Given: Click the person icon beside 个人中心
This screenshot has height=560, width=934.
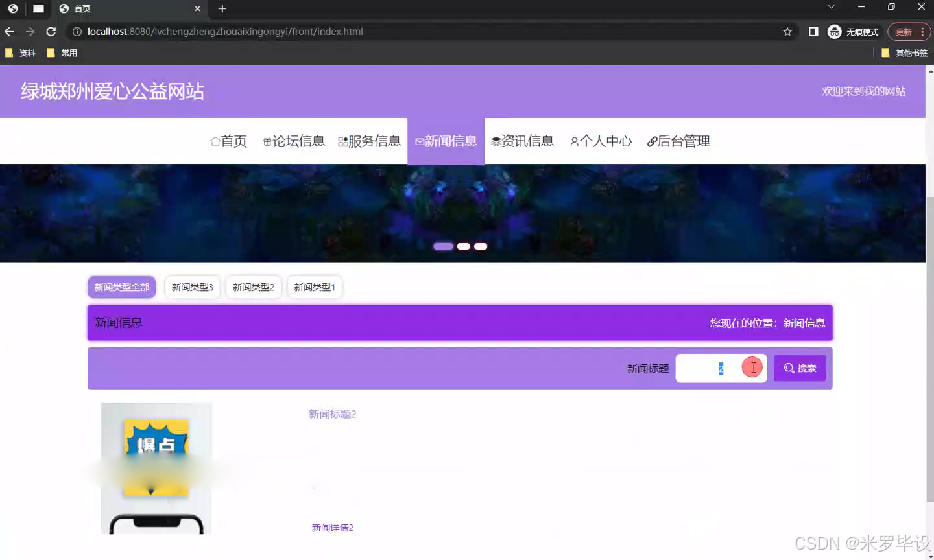Looking at the screenshot, I should 573,140.
